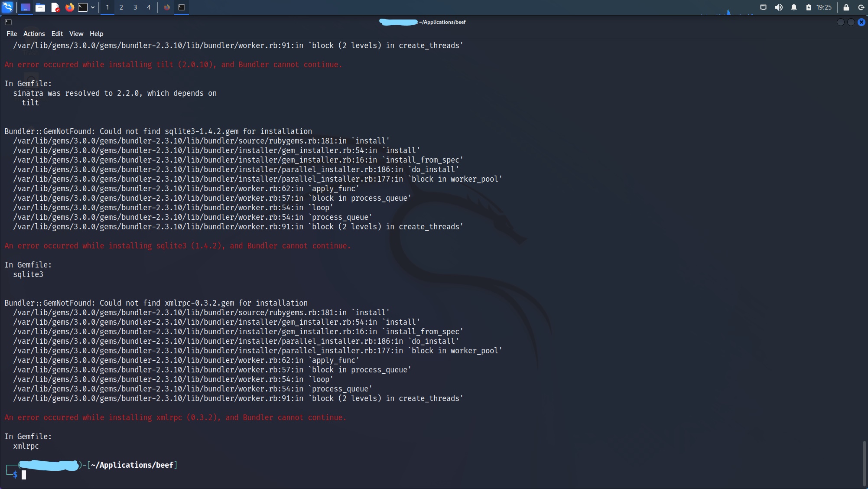Viewport: 868px width, 489px height.
Task: Open the Kali applications menu
Action: [x=7, y=7]
